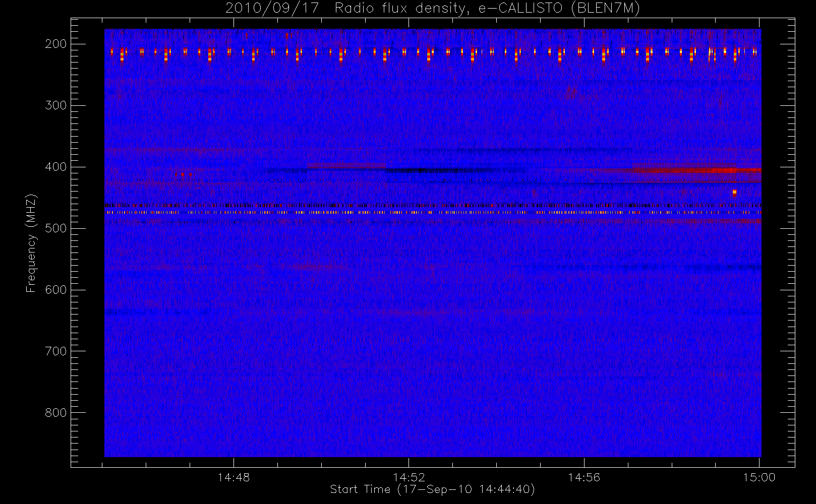Click the bright red emission band near 400 MHz
The height and width of the screenshot is (504, 816).
696,170
